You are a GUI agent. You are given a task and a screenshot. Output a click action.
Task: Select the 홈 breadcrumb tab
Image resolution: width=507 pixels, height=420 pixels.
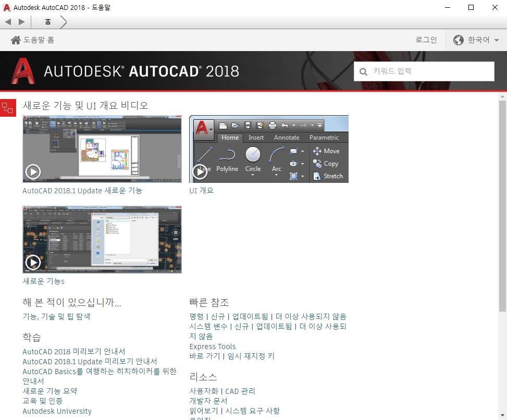point(48,22)
